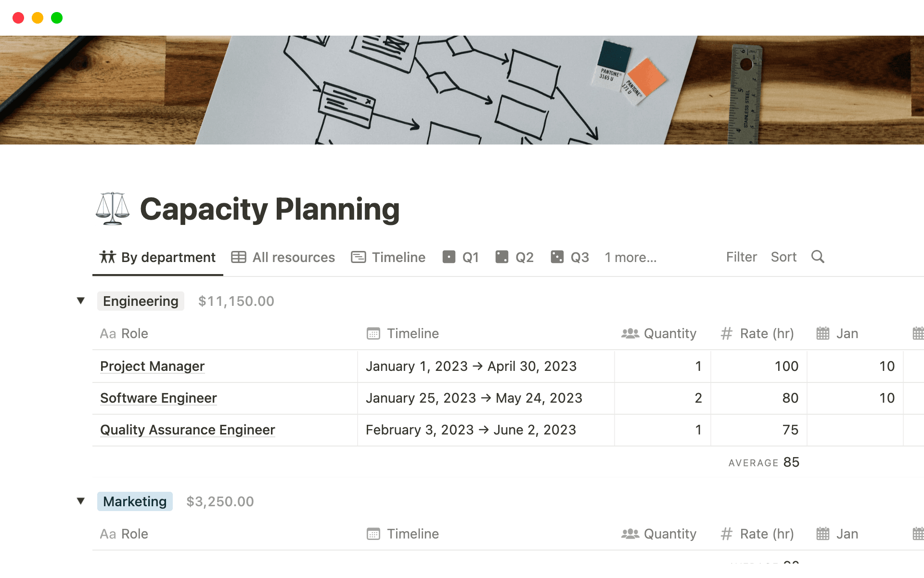The image size is (924, 578).
Task: Open the Sort options
Action: tap(783, 257)
